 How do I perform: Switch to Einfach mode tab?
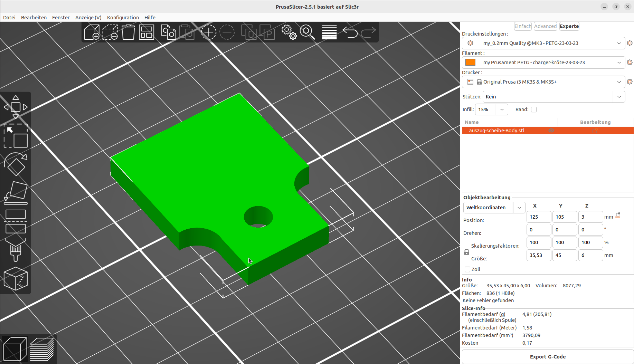point(523,26)
